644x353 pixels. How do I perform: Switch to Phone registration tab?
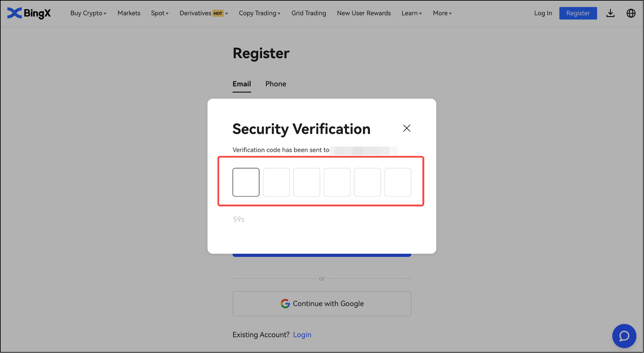pyautogui.click(x=275, y=84)
